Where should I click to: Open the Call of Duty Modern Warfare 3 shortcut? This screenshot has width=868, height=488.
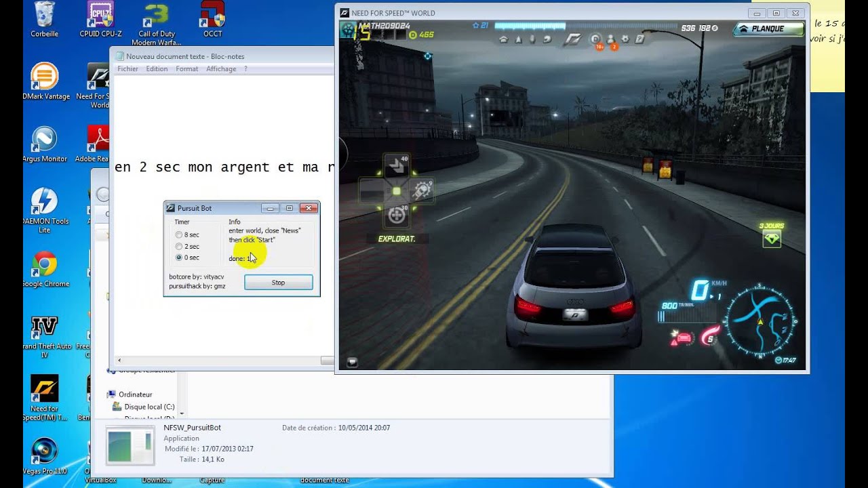(x=157, y=22)
